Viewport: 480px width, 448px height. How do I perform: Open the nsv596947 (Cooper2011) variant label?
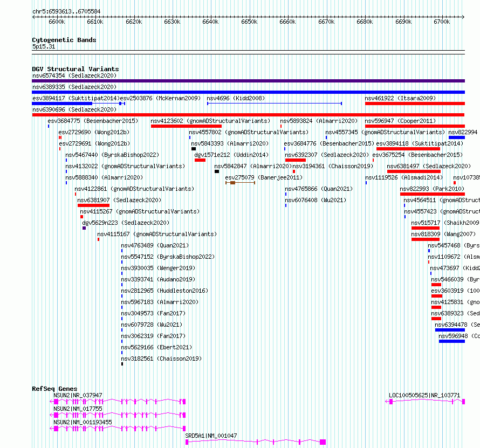point(400,121)
